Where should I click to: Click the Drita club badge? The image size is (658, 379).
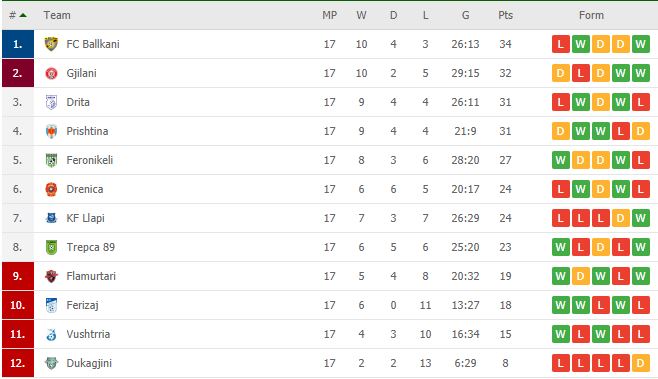click(51, 102)
